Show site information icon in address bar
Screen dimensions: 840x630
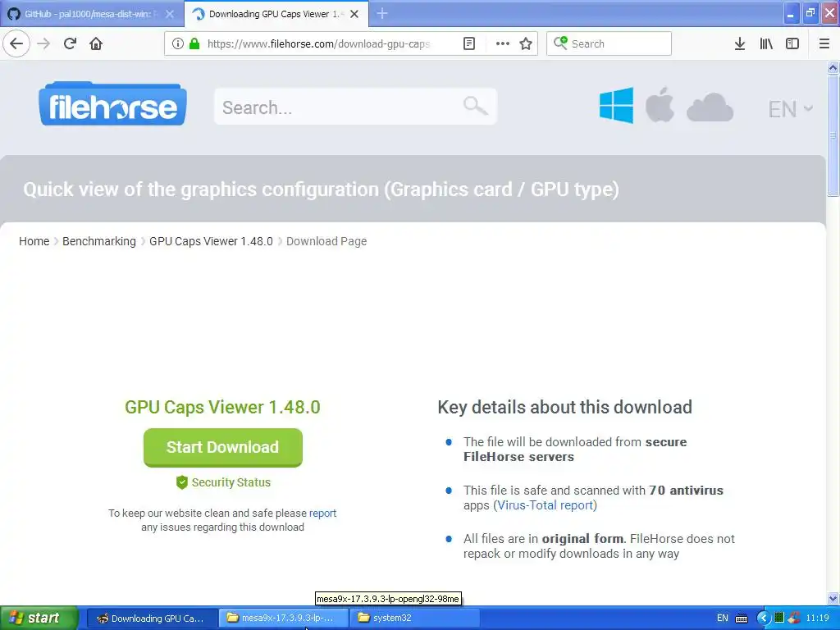point(178,43)
